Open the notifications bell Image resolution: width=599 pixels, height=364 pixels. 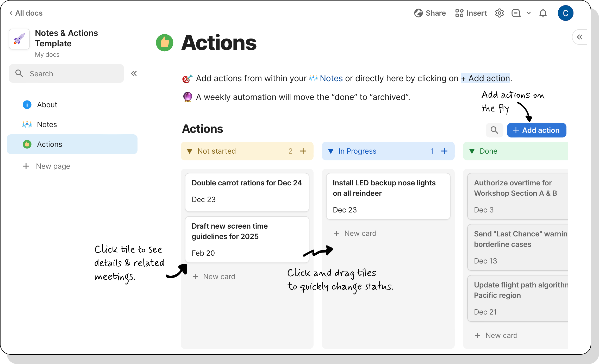tap(543, 13)
